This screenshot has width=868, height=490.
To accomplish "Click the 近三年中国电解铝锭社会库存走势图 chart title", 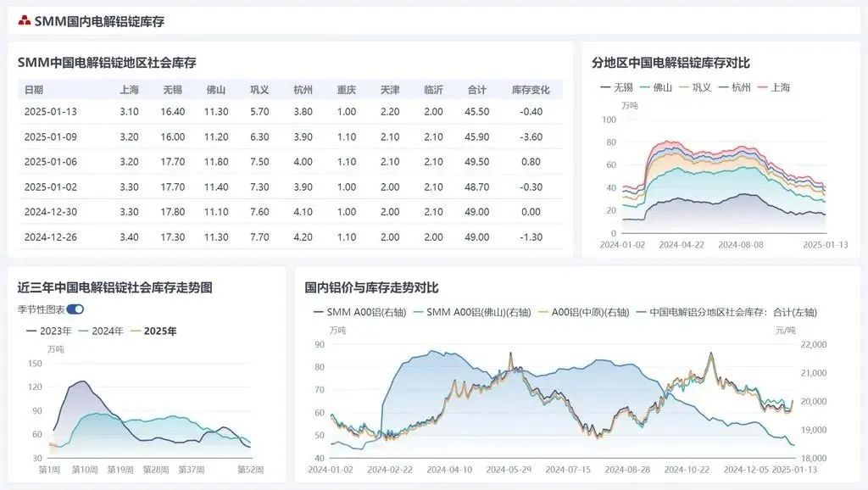I will pyautogui.click(x=114, y=287).
